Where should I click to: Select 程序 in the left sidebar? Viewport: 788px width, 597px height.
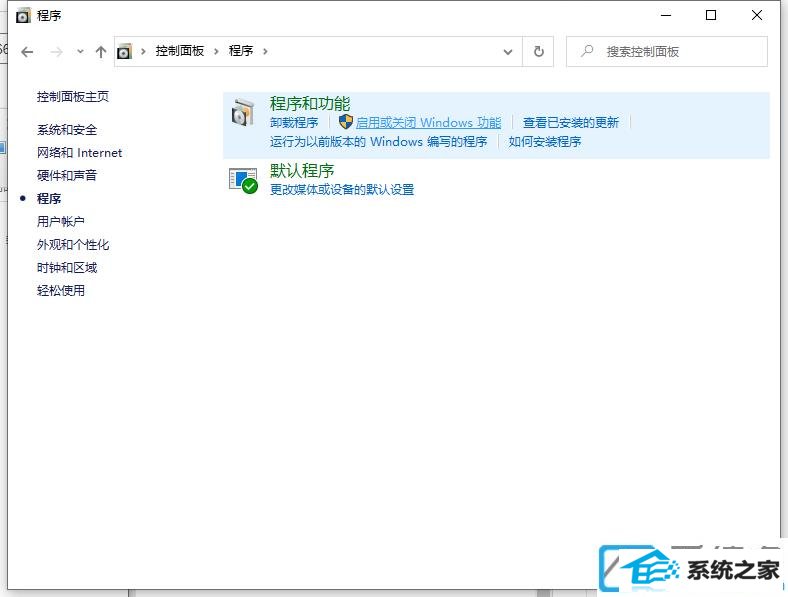pyautogui.click(x=49, y=198)
